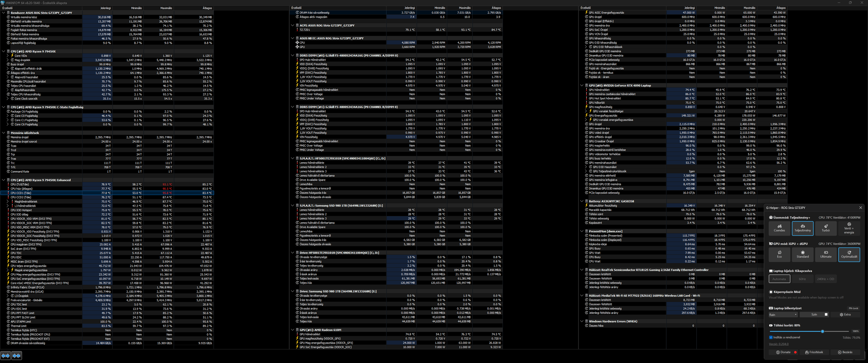Select Standard GPU mode
Screen dimensions: 868x363
coord(803,255)
